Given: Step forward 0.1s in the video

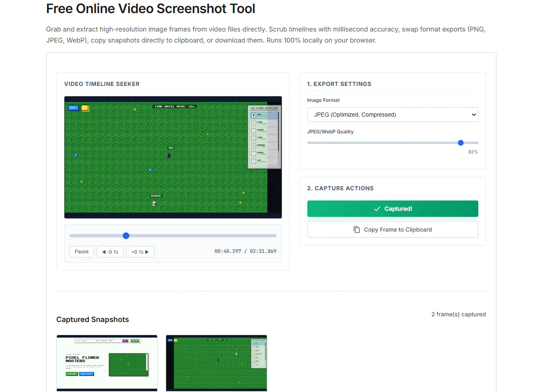Looking at the screenshot, I should coord(140,252).
